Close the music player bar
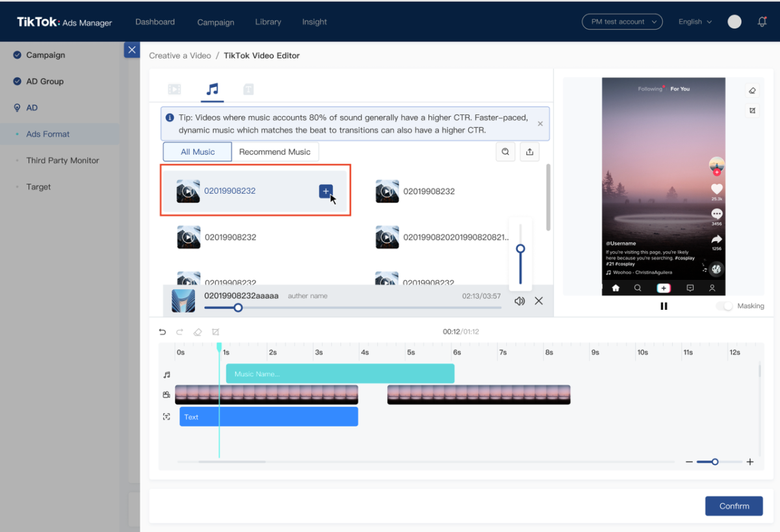The width and height of the screenshot is (780, 532). (539, 301)
